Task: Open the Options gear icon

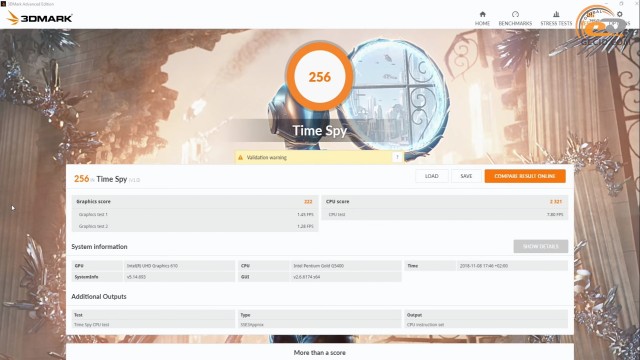Action: pyautogui.click(x=620, y=14)
